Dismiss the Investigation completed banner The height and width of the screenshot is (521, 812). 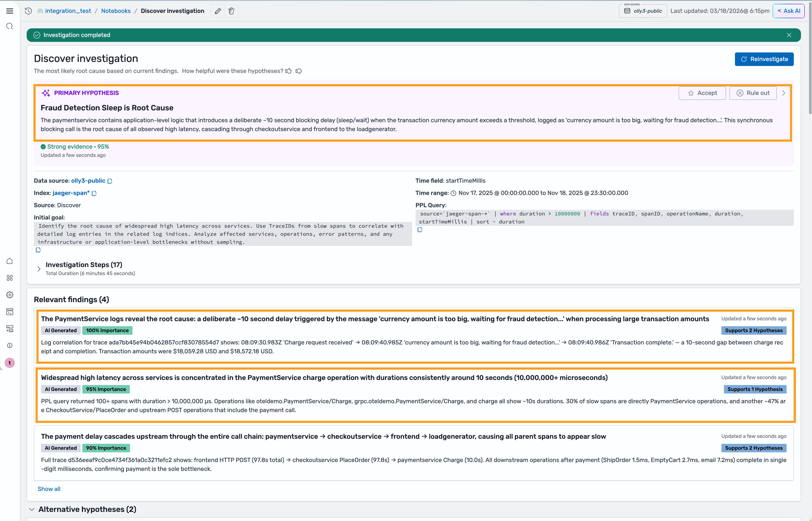[x=789, y=35]
